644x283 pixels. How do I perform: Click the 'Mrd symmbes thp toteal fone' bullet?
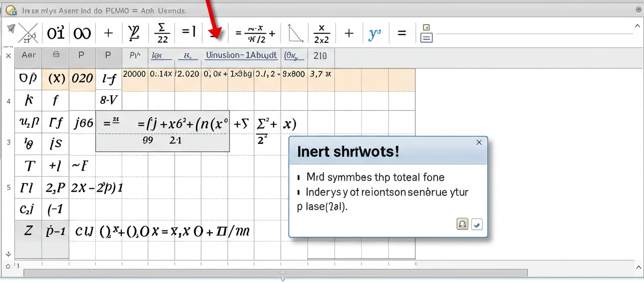(375, 177)
